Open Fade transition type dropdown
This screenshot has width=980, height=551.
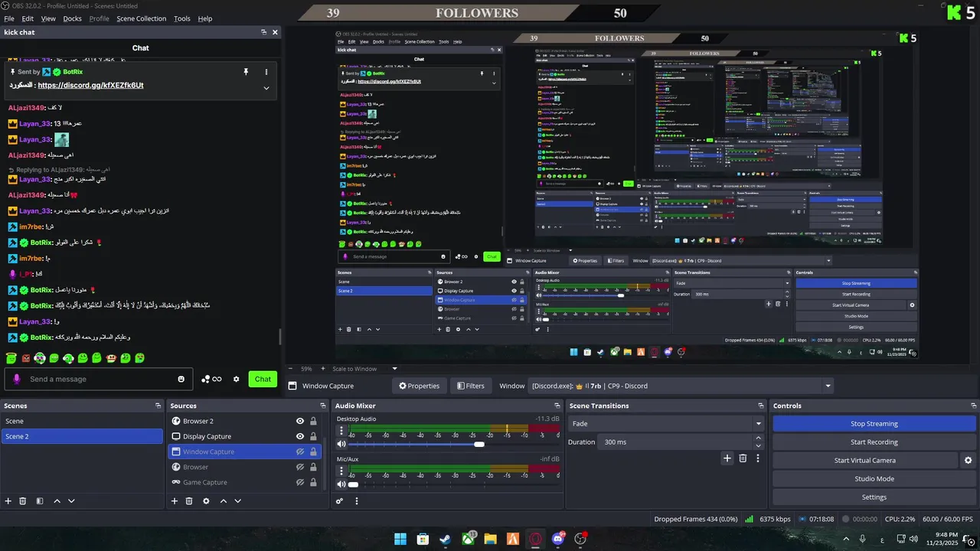(x=666, y=423)
